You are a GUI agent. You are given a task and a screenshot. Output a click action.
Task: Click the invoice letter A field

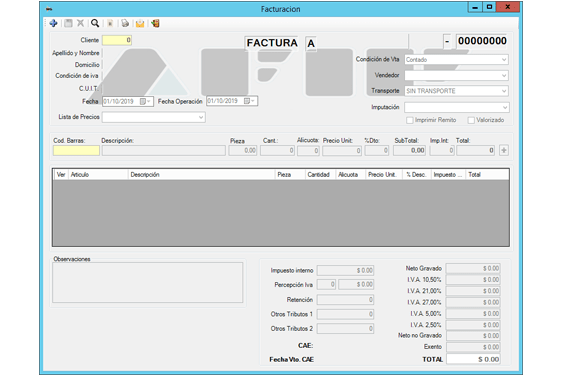pos(311,43)
